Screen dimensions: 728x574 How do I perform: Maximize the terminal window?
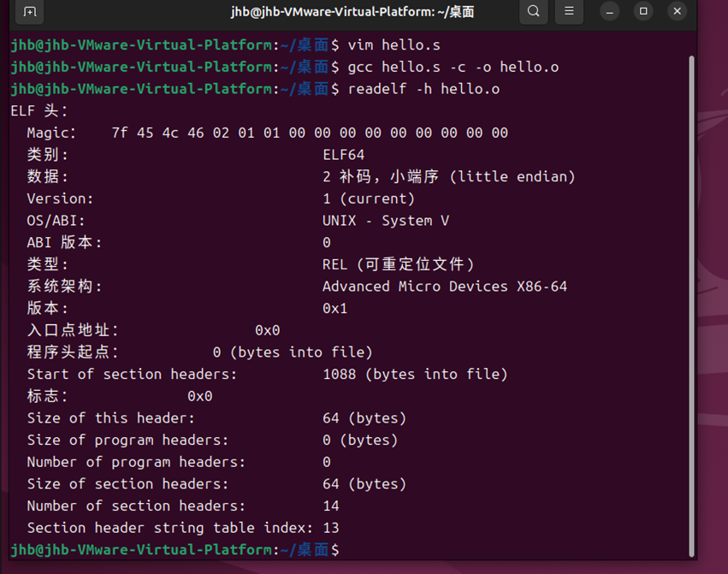(x=643, y=11)
